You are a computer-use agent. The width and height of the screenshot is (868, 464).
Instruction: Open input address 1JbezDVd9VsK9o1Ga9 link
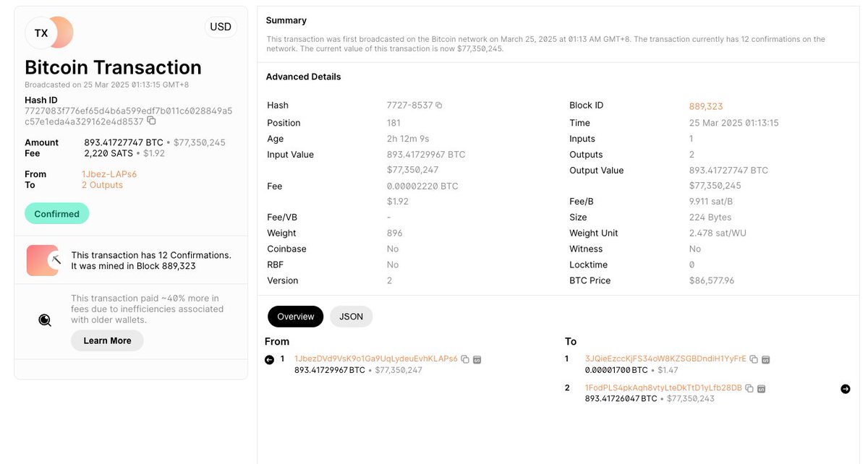pyautogui.click(x=376, y=359)
